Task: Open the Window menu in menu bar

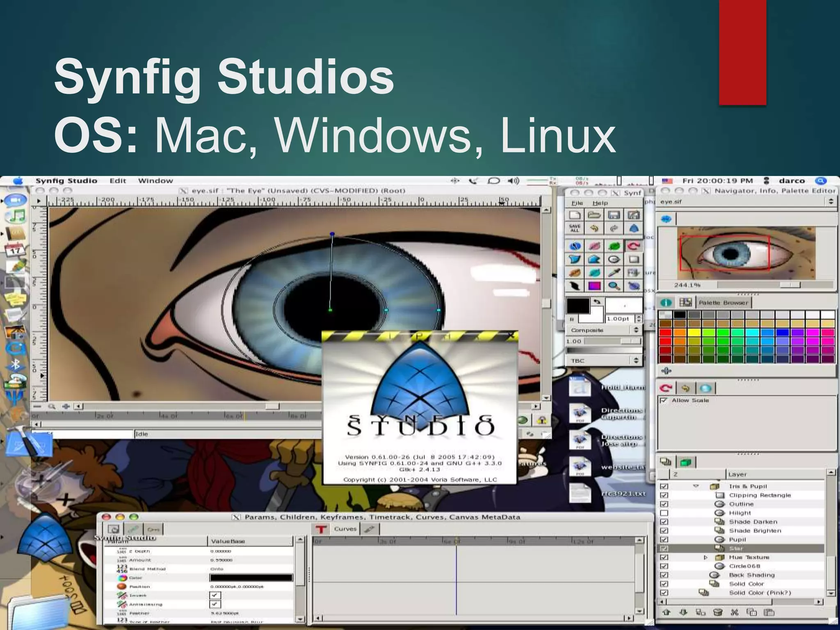Action: tap(155, 181)
